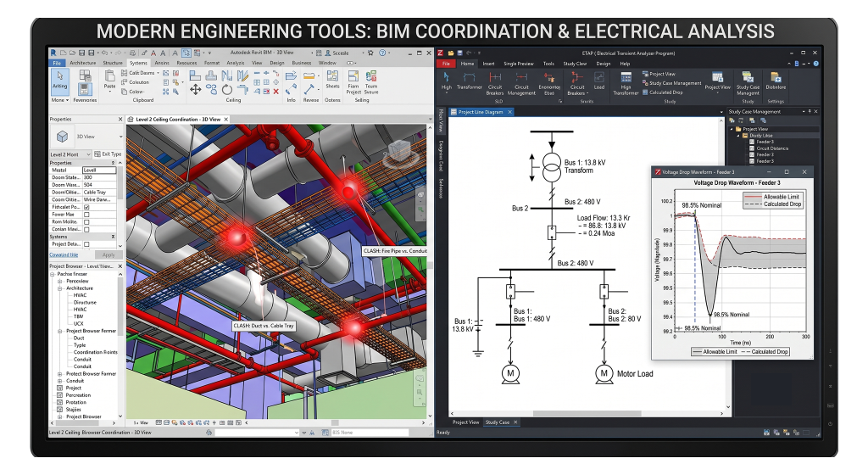Click Study Case Management in ETAP ribbon

(672, 83)
